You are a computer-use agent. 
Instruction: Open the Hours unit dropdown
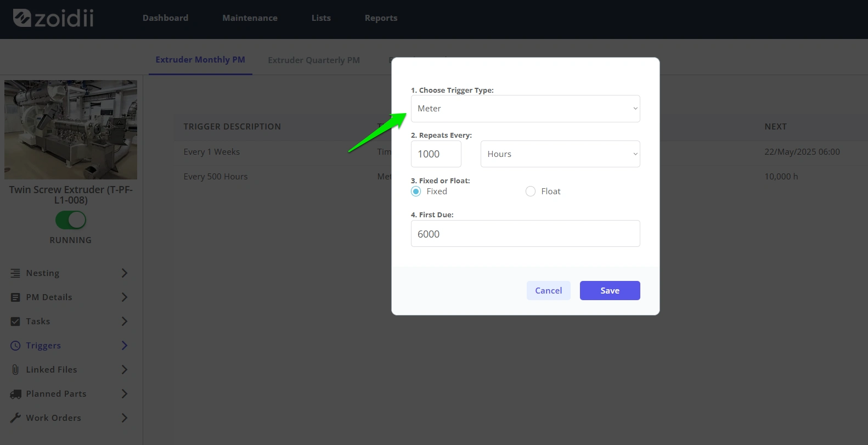click(560, 154)
